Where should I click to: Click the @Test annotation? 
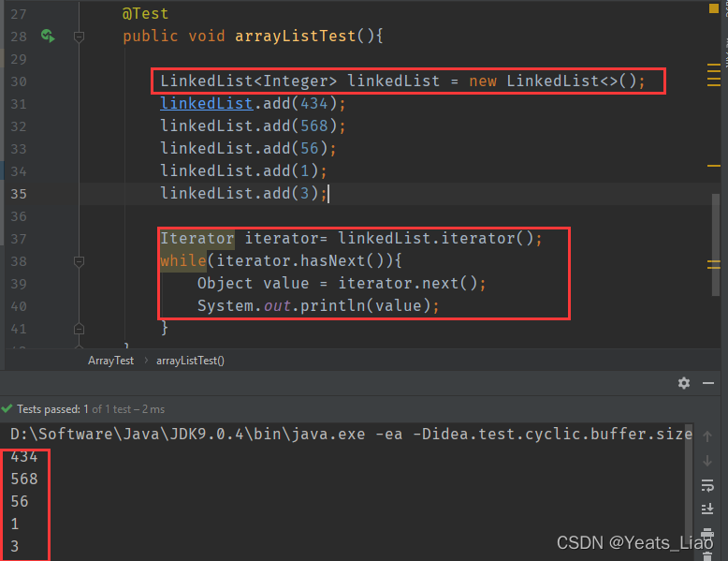tap(145, 13)
